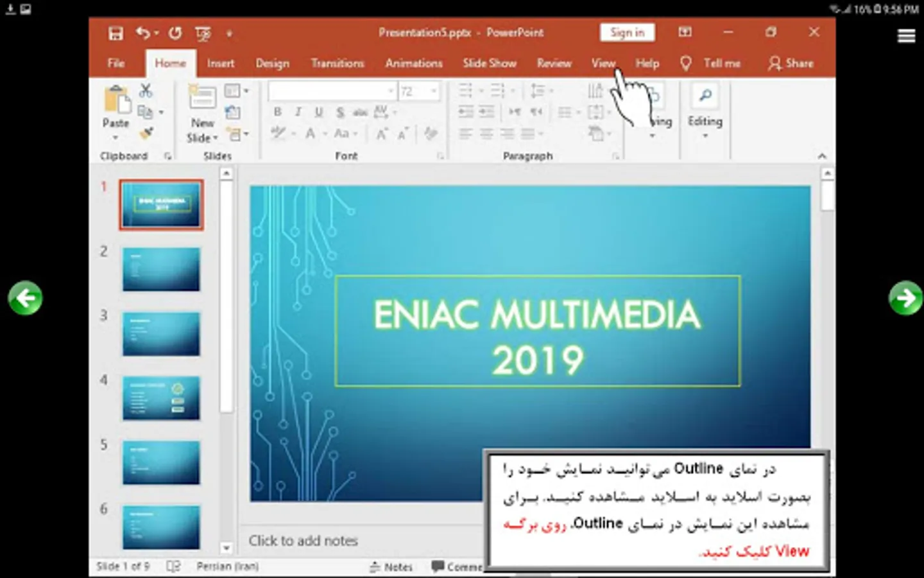Toggle text Shadow formatting
This screenshot has height=578, width=924.
click(340, 112)
